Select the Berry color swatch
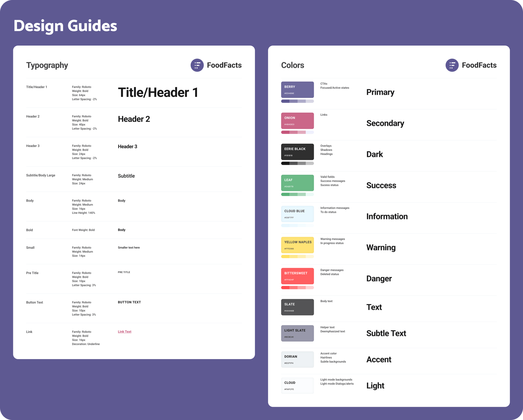 297,90
